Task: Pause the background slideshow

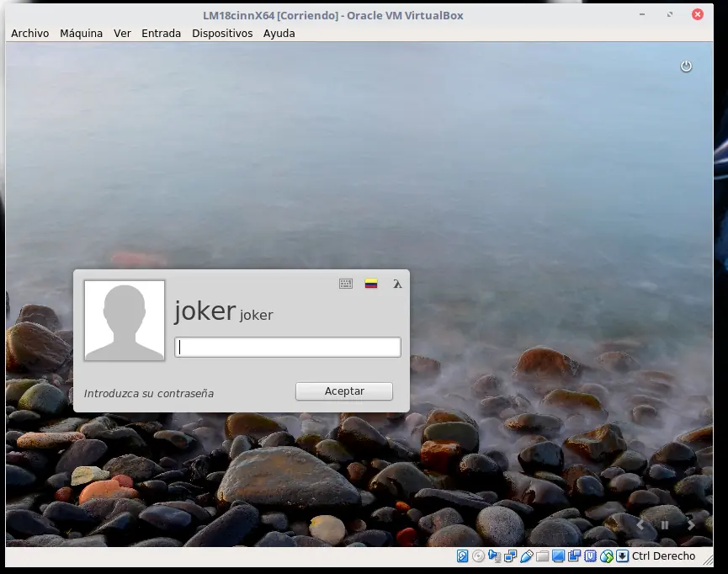Action: [664, 525]
